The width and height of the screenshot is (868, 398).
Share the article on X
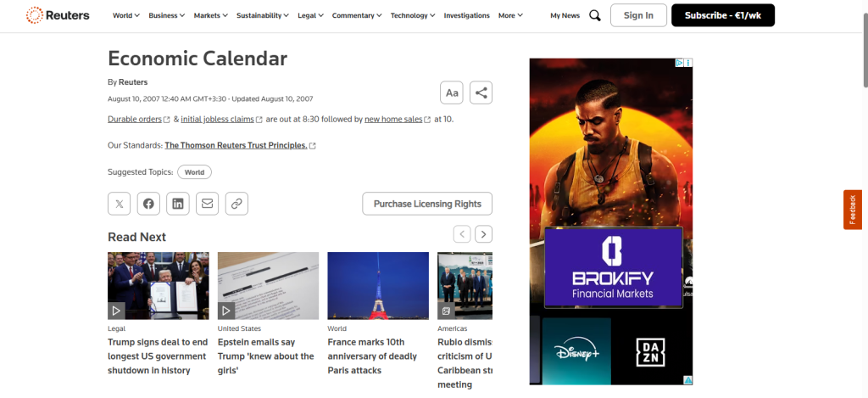click(120, 204)
